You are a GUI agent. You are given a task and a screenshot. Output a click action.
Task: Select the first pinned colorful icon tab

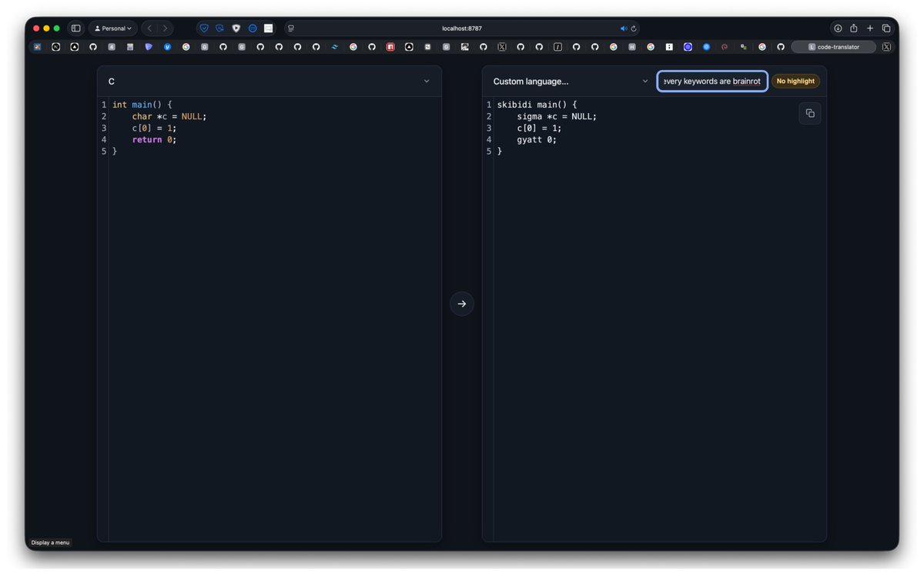click(x=37, y=47)
